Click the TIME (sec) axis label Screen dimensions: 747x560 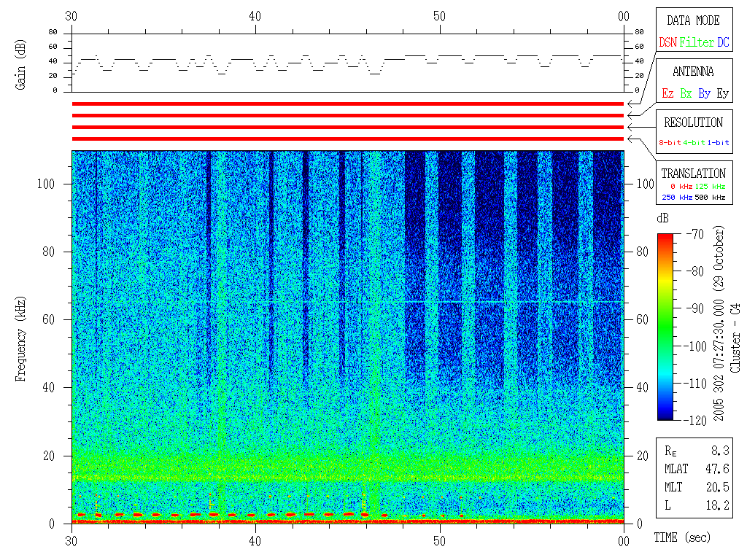click(x=682, y=537)
